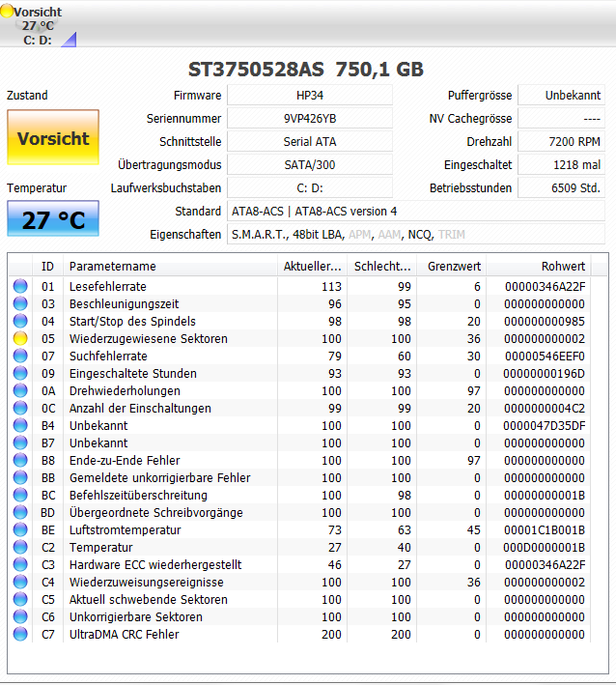This screenshot has width=616, height=685.
Task: Click the blue status orb for Suchfehlerrate
Action: 20,356
